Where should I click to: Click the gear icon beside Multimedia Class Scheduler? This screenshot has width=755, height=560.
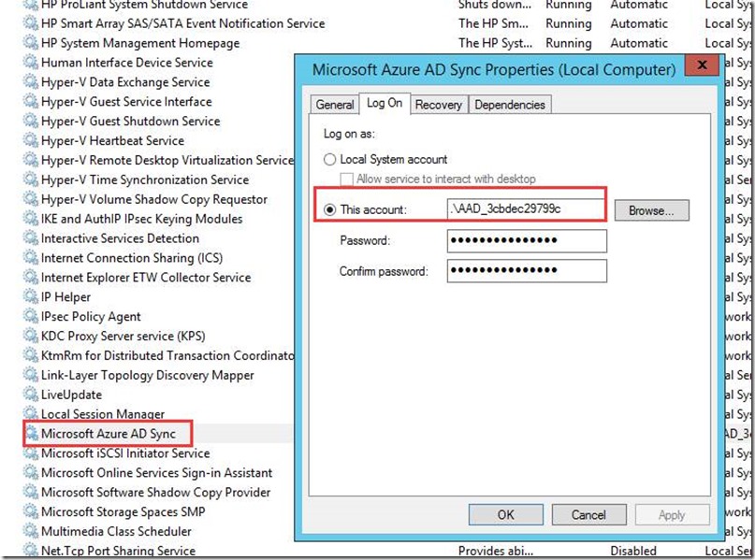30,532
